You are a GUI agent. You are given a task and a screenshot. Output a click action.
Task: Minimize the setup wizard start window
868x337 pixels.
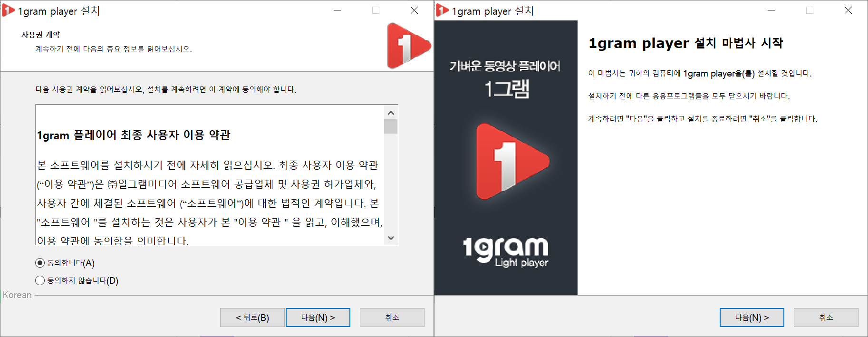771,10
